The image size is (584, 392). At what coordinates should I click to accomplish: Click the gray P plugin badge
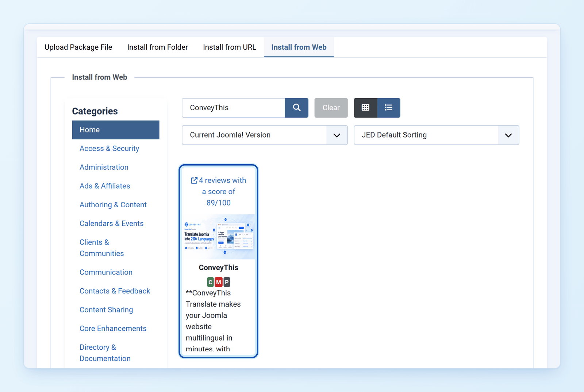(227, 282)
